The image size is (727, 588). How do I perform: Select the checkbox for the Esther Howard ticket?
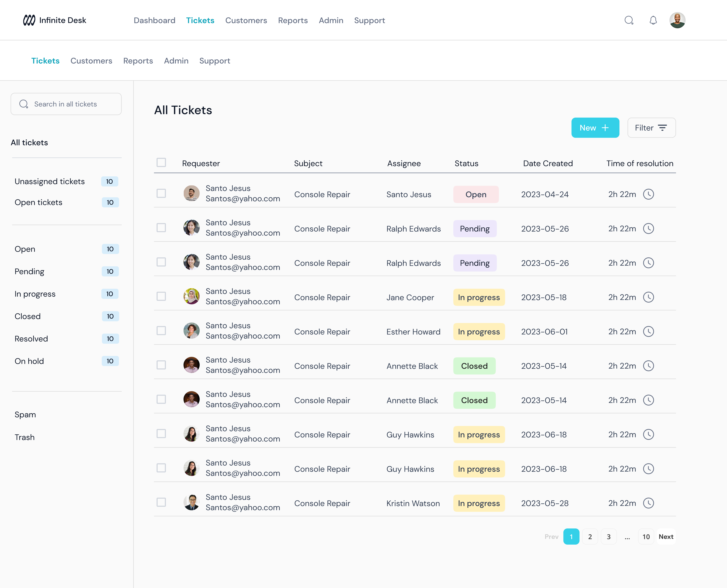(x=161, y=331)
